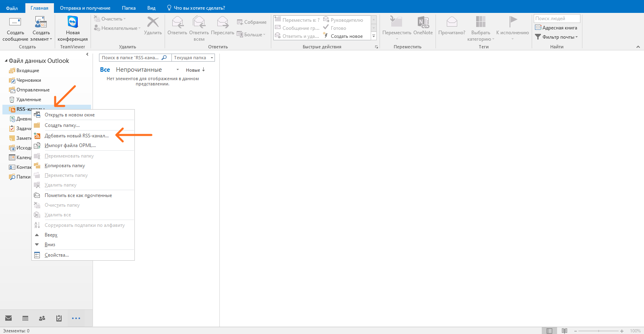The image size is (644, 334).
Task: Choose Свойства in context menu
Action: [x=83, y=255]
